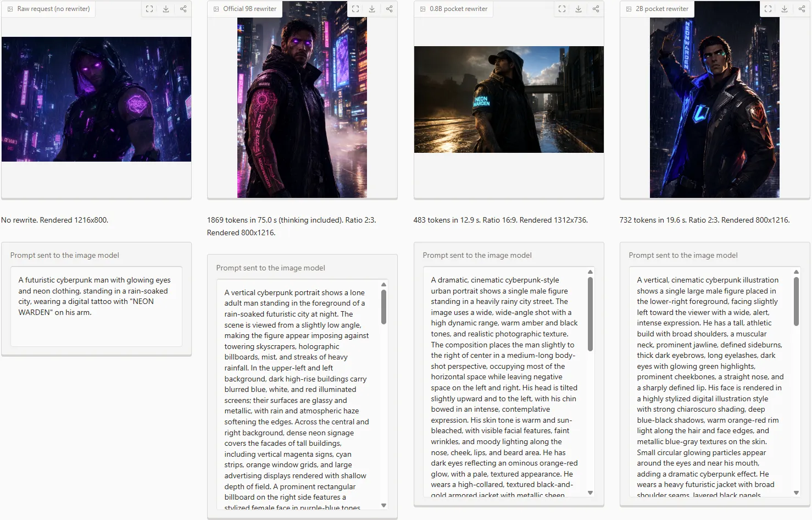Open fullscreen view of 0.8B pocket rewriter image

click(x=562, y=9)
